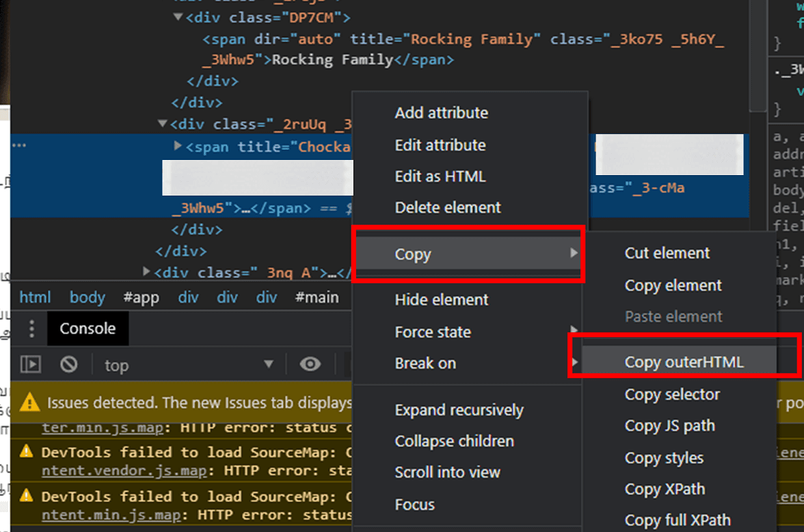Select Cut element in submenu
This screenshot has width=804, height=532.
[x=667, y=253]
